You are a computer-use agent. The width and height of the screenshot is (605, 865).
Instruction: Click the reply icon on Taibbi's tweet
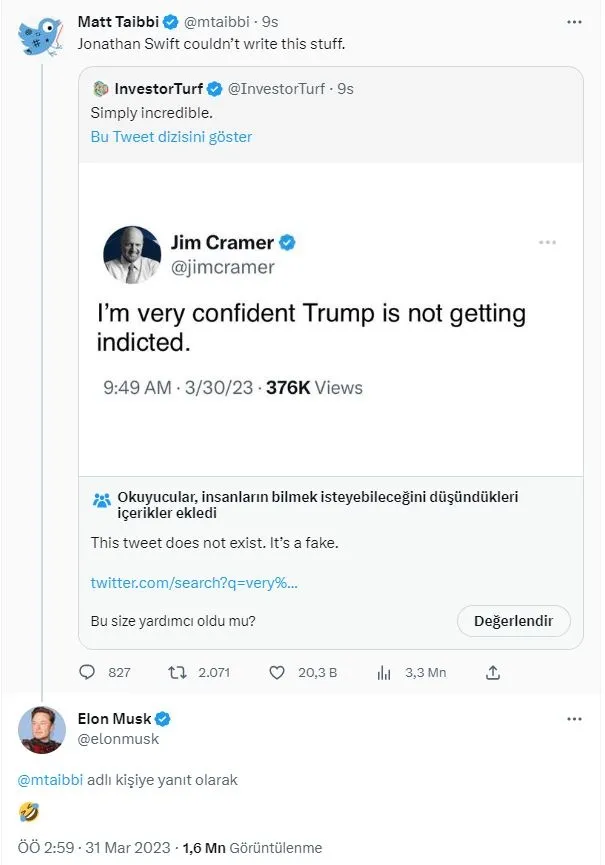point(91,673)
